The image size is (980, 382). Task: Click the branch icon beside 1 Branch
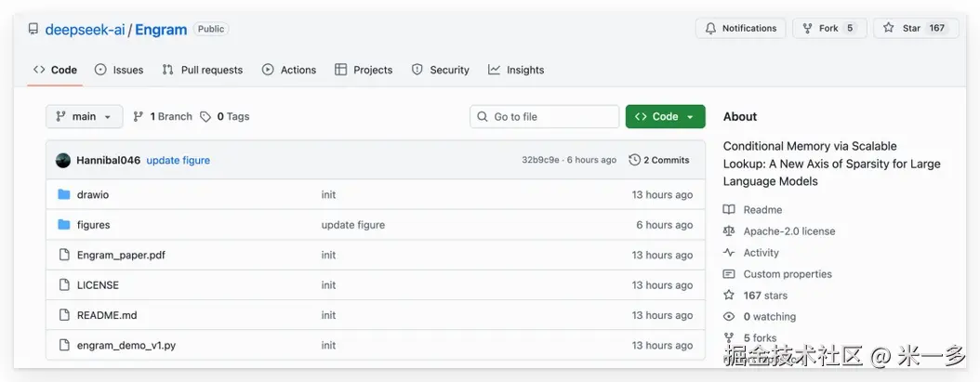[x=139, y=117]
